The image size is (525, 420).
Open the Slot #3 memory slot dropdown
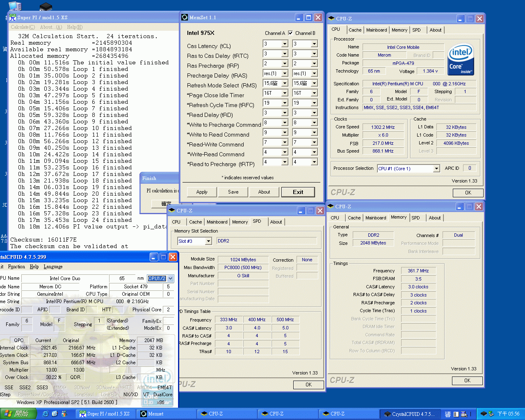pos(208,241)
